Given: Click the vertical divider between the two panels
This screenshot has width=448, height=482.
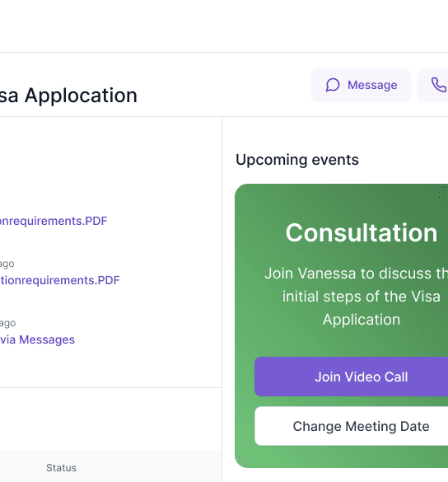Looking at the screenshot, I should (x=222, y=299).
